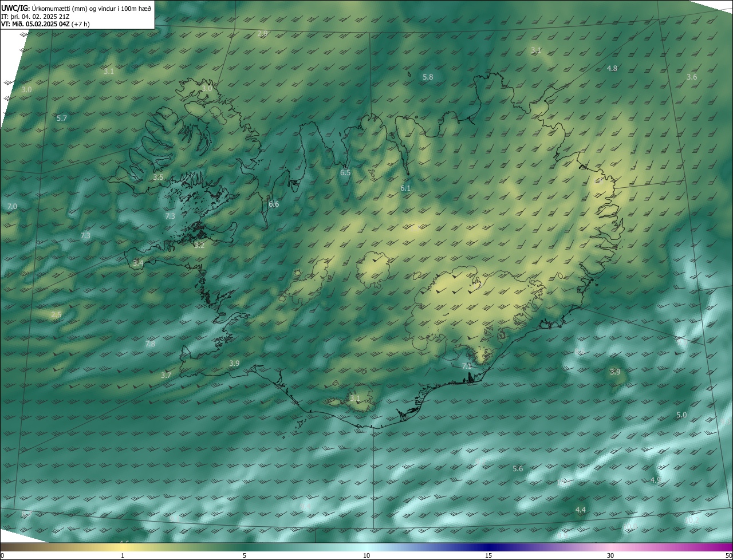733x560 pixels.
Task: Click the map value "6.6"
Action: [x=274, y=204]
